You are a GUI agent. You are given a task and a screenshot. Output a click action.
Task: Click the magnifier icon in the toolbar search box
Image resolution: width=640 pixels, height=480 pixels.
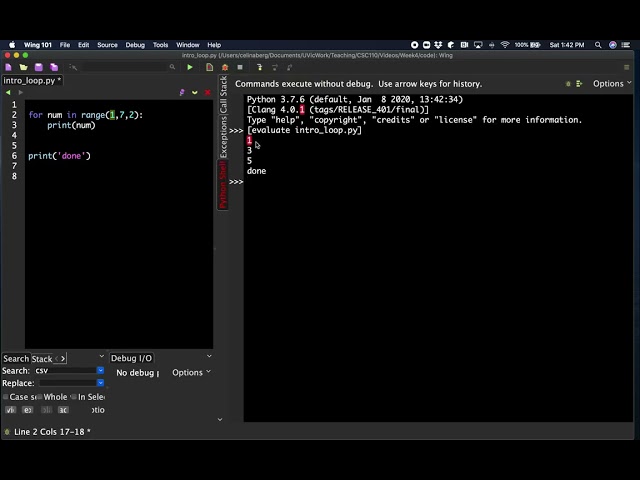point(172,67)
